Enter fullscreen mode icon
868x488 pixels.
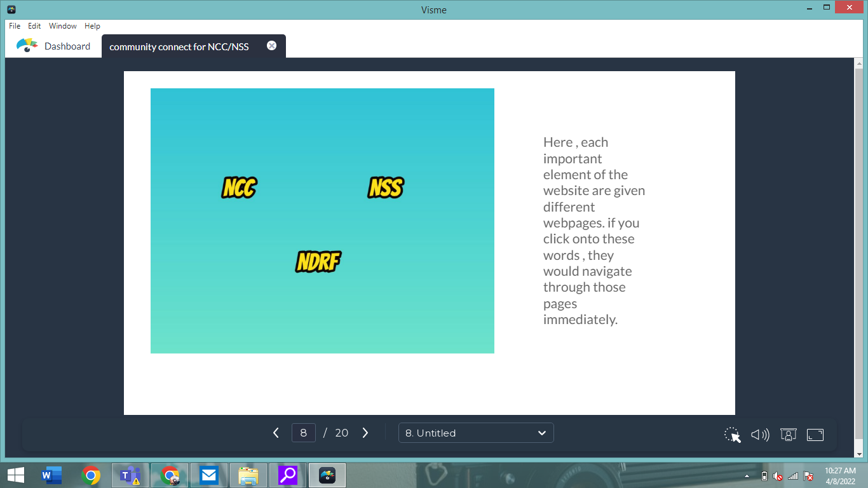tap(815, 435)
